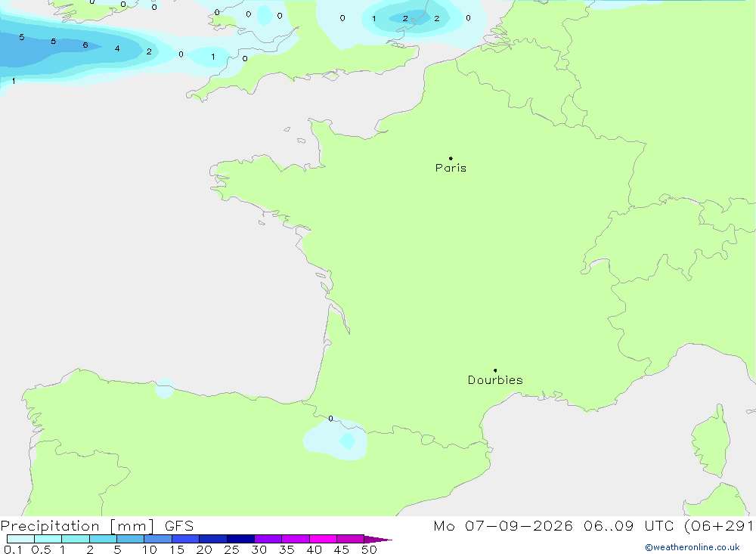756x554 pixels.
Task: Click the '4' precipitation value on the map
Action: click(x=117, y=48)
